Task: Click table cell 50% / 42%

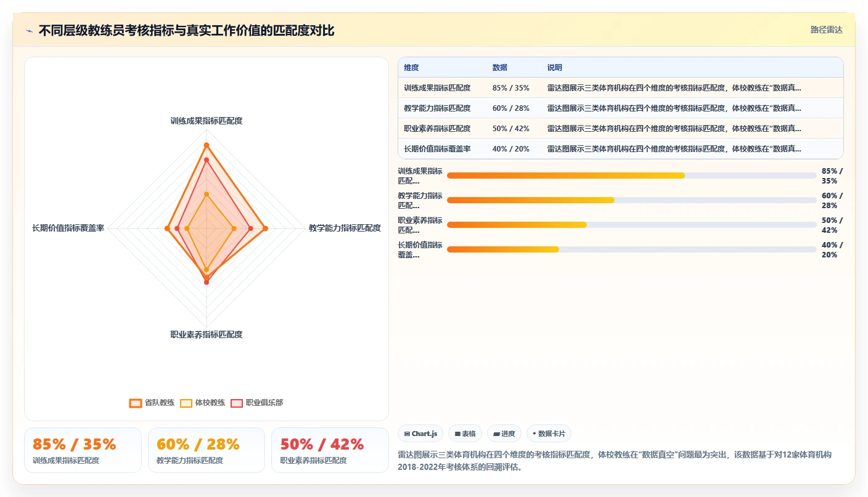Action: (x=510, y=129)
